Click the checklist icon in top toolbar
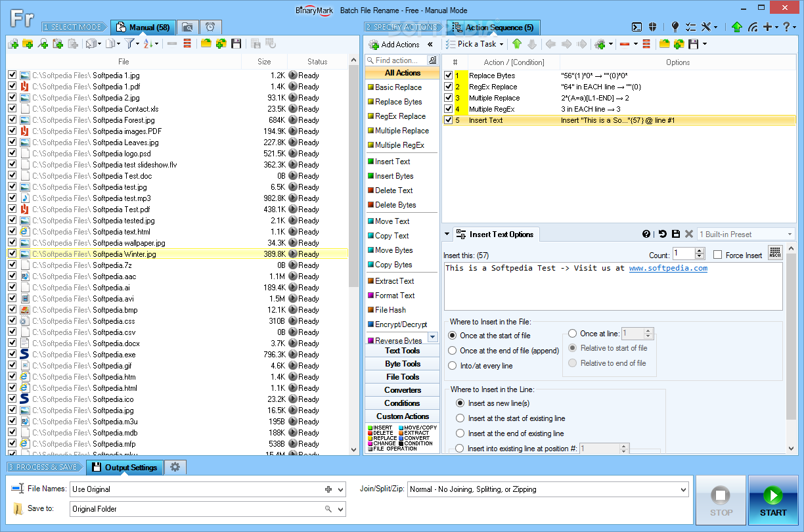Screen dimensions: 804x532 (x=690, y=27)
